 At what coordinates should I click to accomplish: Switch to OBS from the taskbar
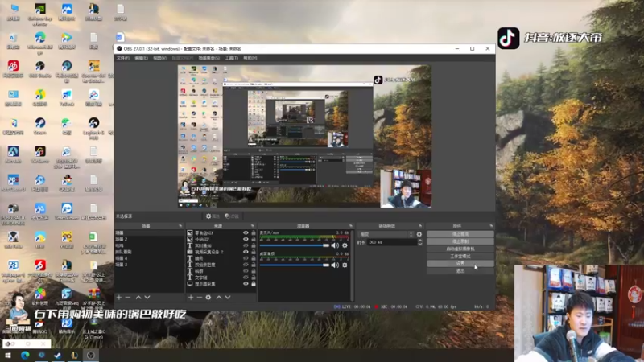pos(91,356)
